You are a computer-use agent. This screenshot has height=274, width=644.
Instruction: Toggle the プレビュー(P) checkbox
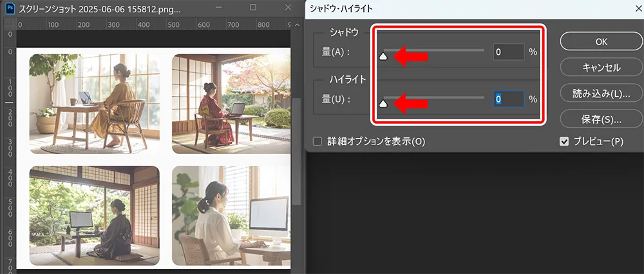(x=564, y=142)
